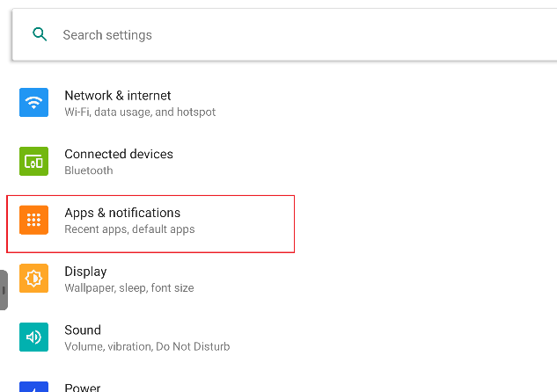Click the yellow Display brightness icon
Image resolution: width=557 pixels, height=392 pixels.
(x=33, y=279)
